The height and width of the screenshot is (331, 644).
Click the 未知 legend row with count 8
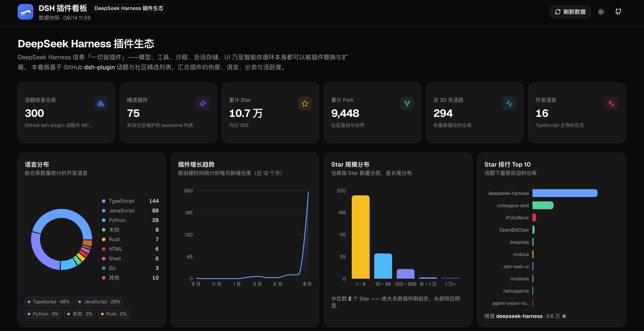(x=130, y=230)
